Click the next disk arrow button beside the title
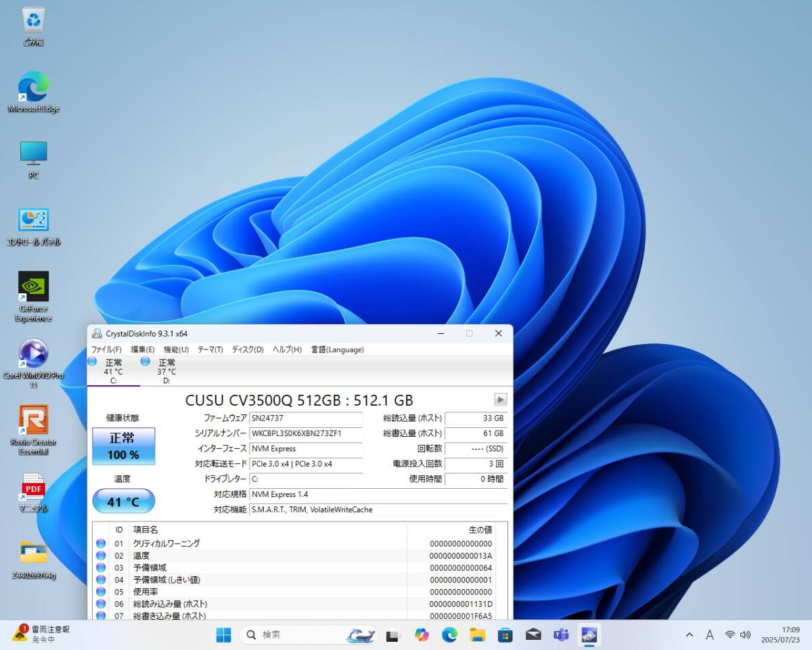Screen dimensions: 812x650 pos(501,399)
